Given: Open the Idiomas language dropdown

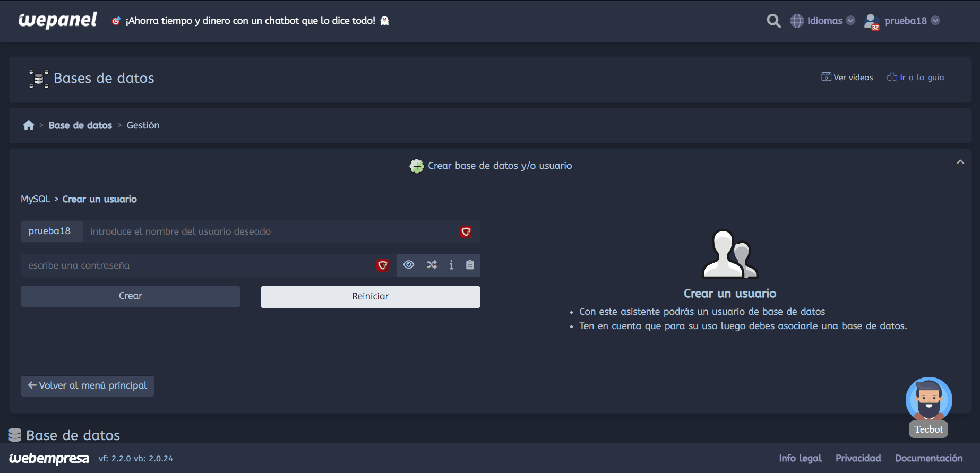Looking at the screenshot, I should click(x=822, y=21).
